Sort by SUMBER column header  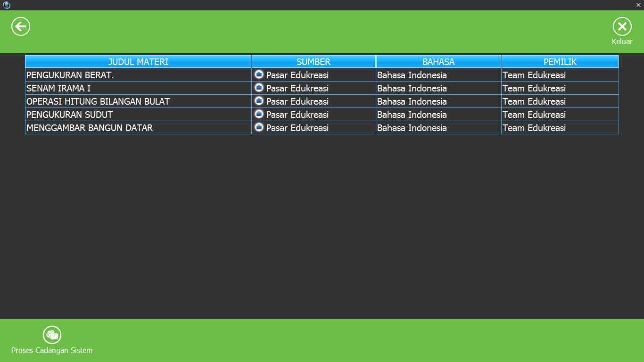(x=314, y=62)
